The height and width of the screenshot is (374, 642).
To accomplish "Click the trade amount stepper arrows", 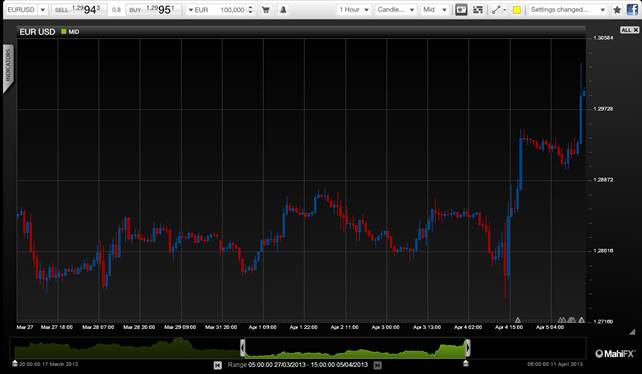I will click(x=251, y=9).
